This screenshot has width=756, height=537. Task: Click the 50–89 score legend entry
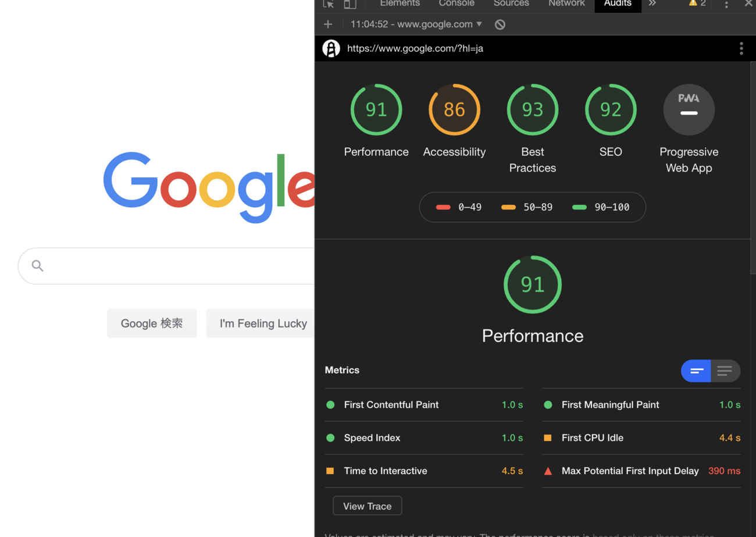tap(527, 207)
